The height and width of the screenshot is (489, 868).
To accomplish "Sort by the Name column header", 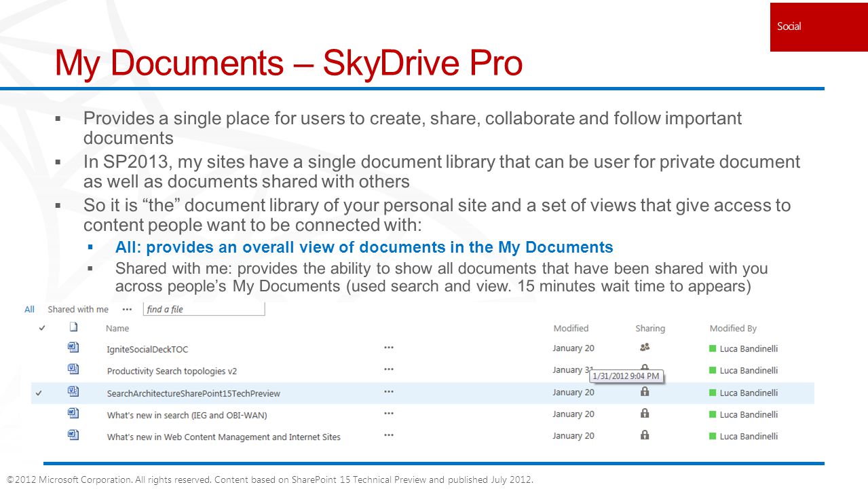I will (x=117, y=328).
